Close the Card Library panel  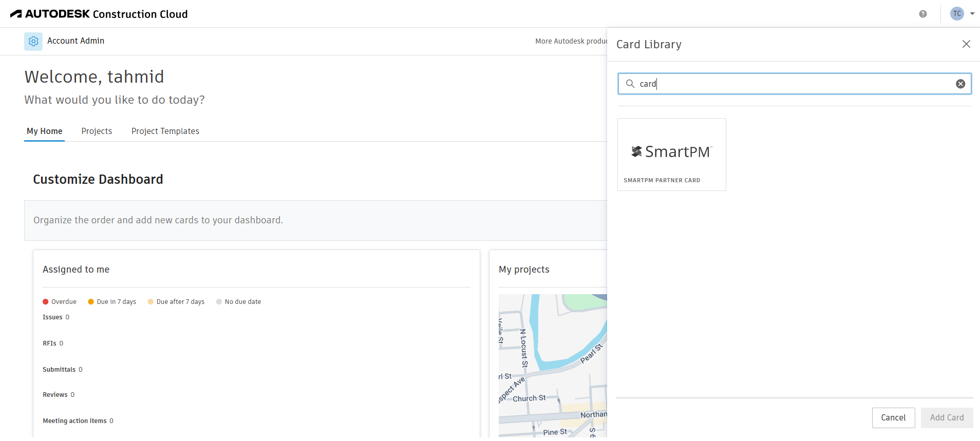click(966, 44)
